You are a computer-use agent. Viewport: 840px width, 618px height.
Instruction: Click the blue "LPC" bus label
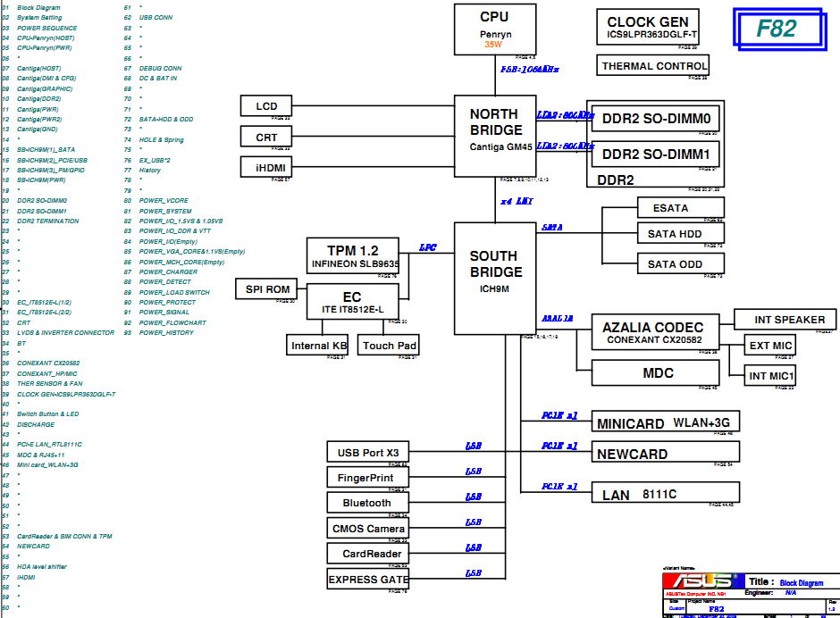pos(427,247)
